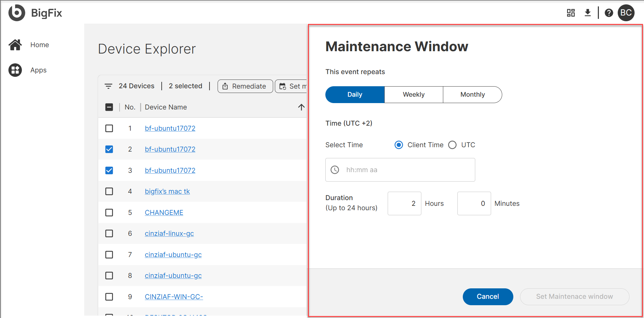This screenshot has width=644, height=318.
Task: Switch to the Monthly repeat tab
Action: (472, 94)
